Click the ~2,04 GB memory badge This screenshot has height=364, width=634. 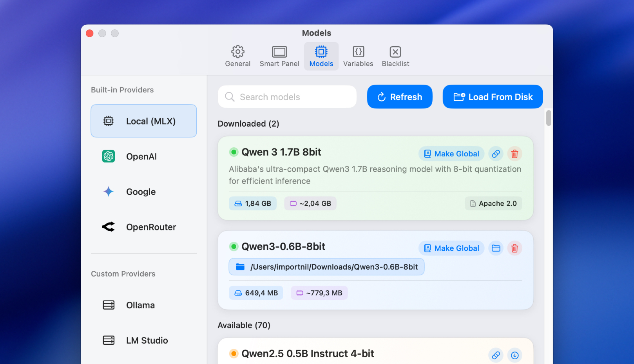coord(310,203)
